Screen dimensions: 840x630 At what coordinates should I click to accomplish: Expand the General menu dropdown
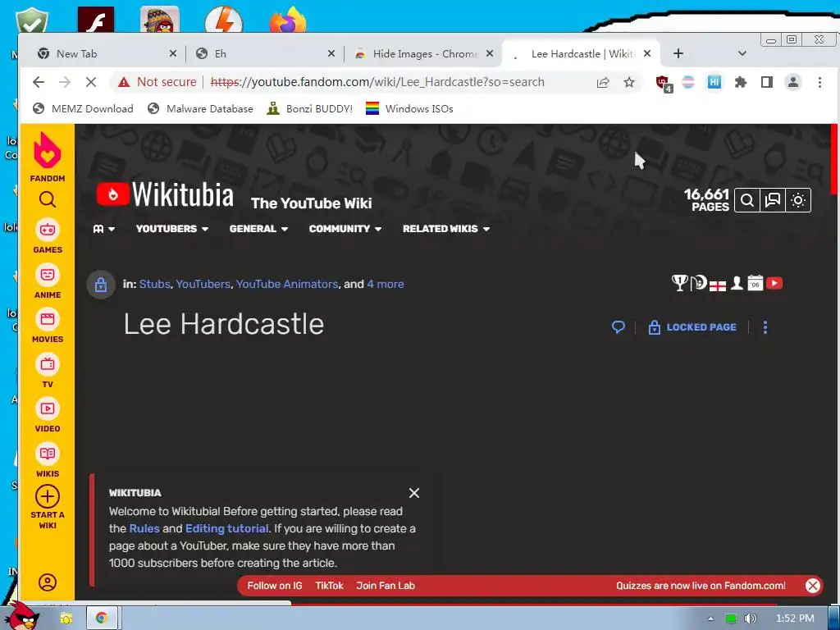[x=258, y=229]
